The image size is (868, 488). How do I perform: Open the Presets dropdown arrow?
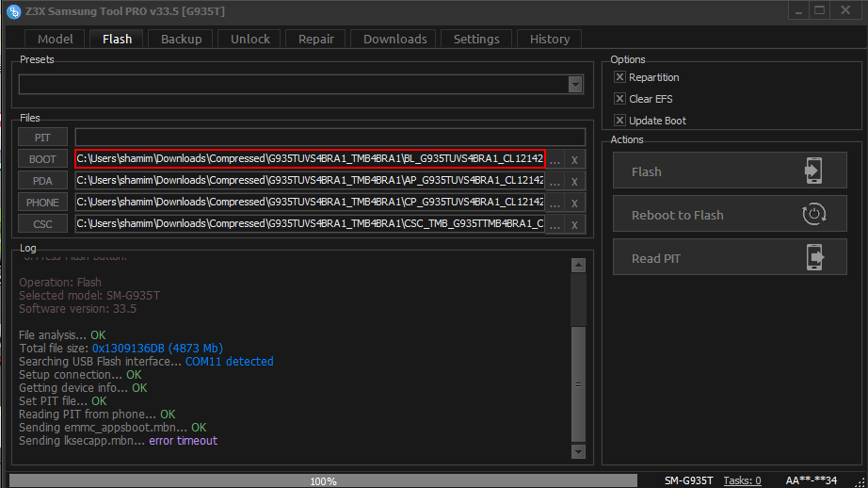coord(575,84)
